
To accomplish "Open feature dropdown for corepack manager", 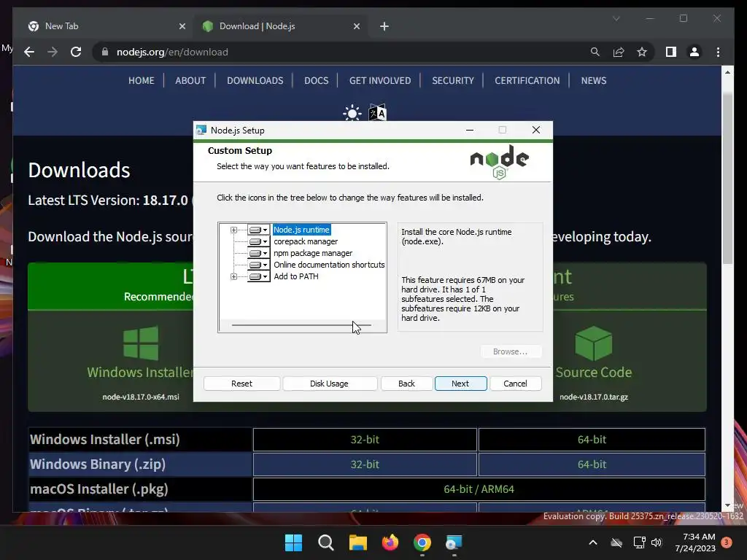I will [259, 241].
